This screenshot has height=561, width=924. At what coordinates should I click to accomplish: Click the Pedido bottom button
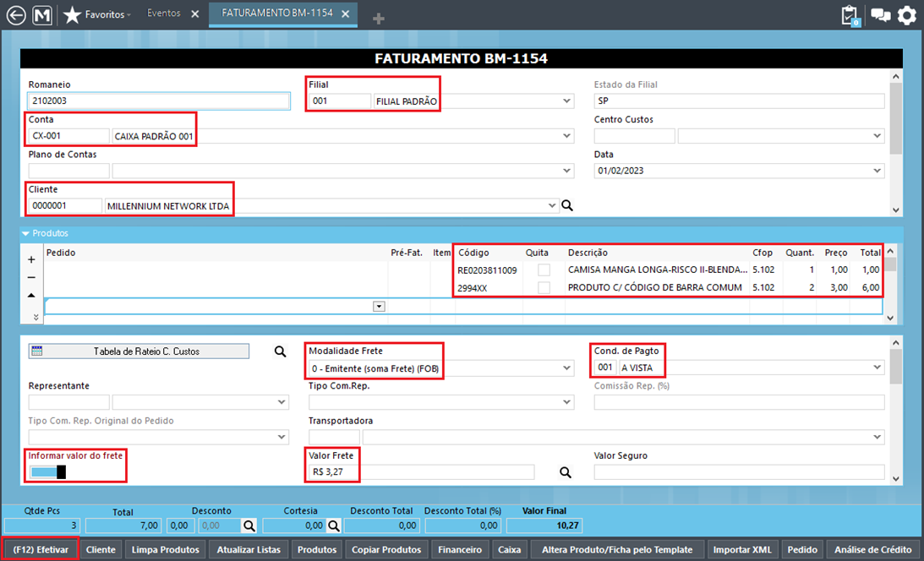click(802, 550)
